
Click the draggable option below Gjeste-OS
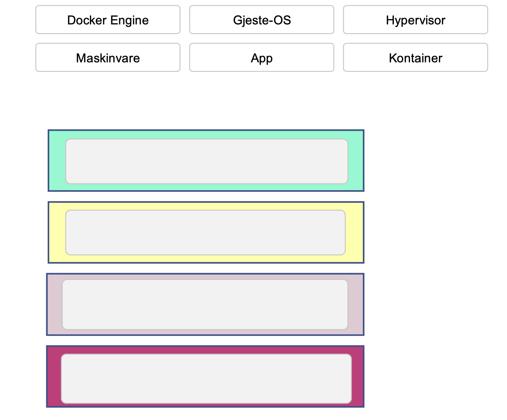click(x=262, y=58)
